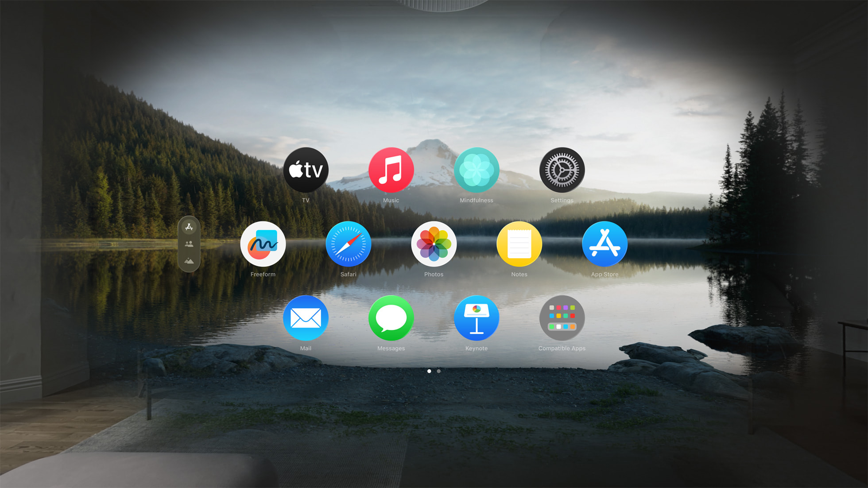The width and height of the screenshot is (868, 488).
Task: Open Messages app
Action: click(x=391, y=319)
